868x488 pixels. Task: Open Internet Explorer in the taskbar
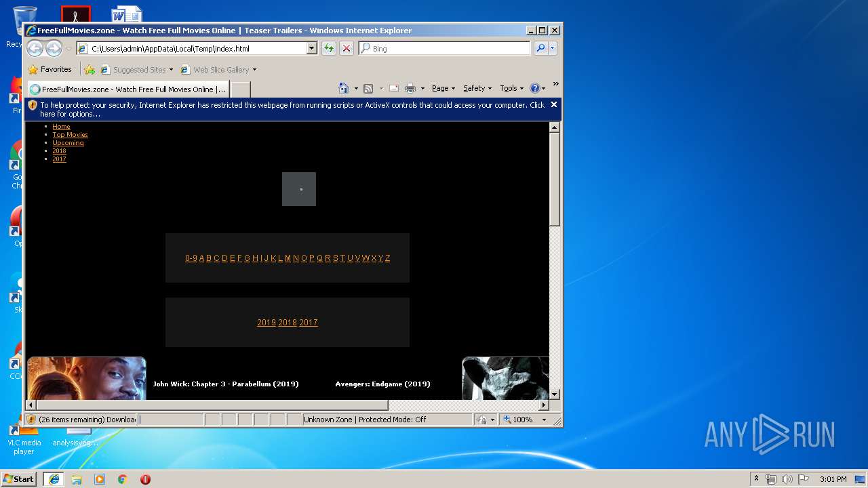54,479
